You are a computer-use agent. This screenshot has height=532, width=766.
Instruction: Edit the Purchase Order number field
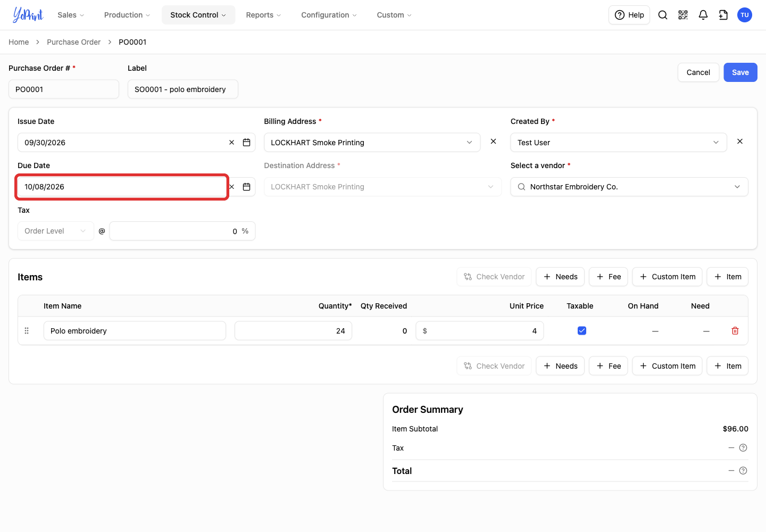(64, 89)
